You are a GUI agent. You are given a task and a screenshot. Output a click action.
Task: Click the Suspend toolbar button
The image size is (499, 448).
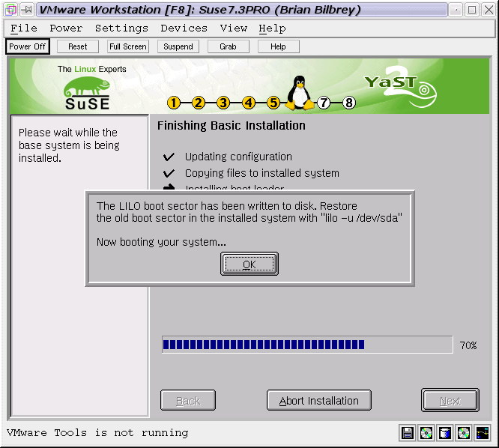tap(178, 46)
